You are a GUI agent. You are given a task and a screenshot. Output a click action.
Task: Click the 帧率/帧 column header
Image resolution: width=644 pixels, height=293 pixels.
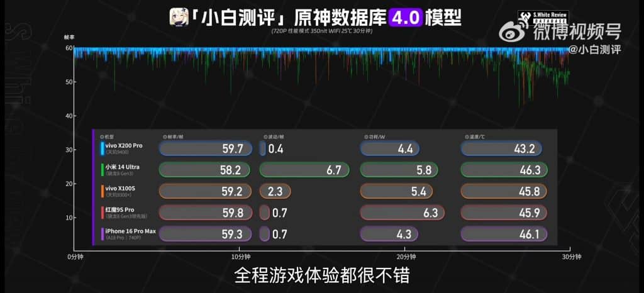175,136
